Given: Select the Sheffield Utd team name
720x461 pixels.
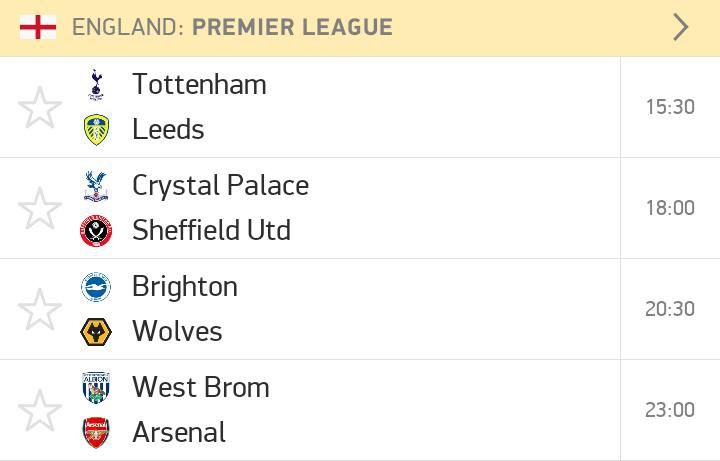Looking at the screenshot, I should tap(212, 230).
